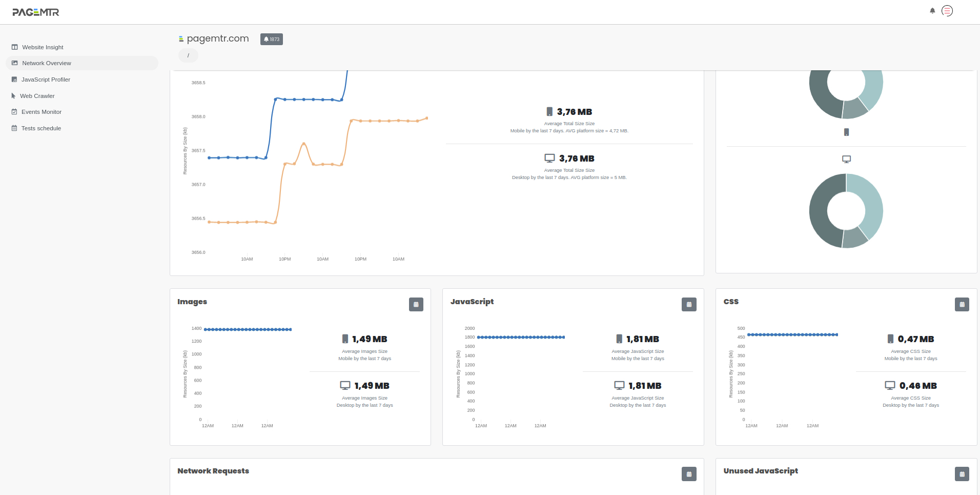Screen dimensions: 980x495
Task: Click the desktop icon beside Images 1,49 MB
Action: [345, 385]
